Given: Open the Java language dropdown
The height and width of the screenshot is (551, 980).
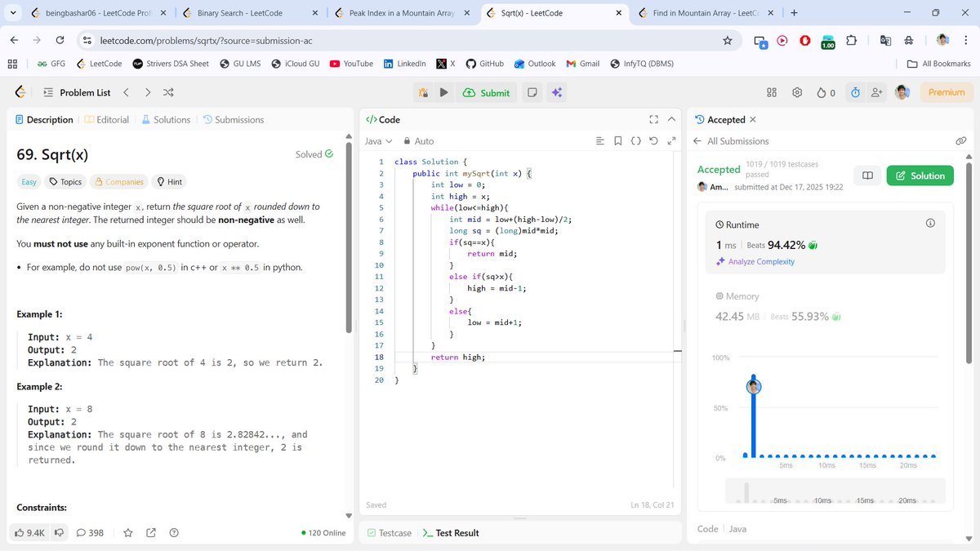Looking at the screenshot, I should 376,140.
